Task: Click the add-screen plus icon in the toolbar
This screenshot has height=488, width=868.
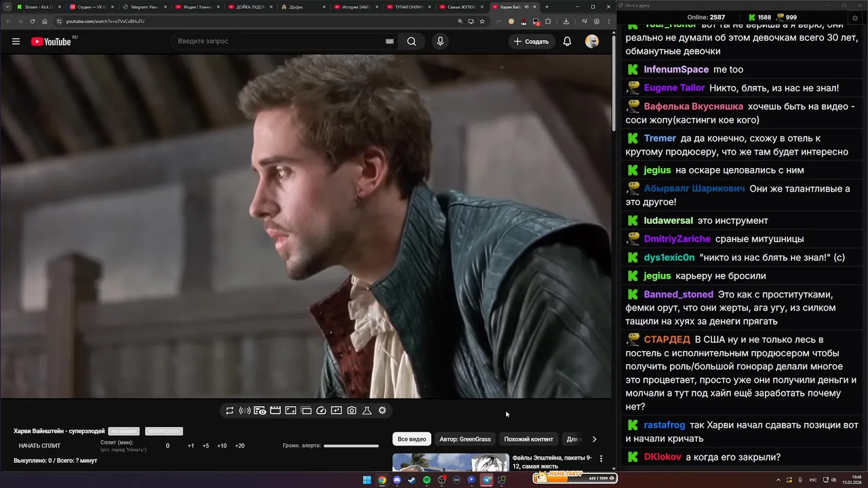Action: [x=336, y=411]
